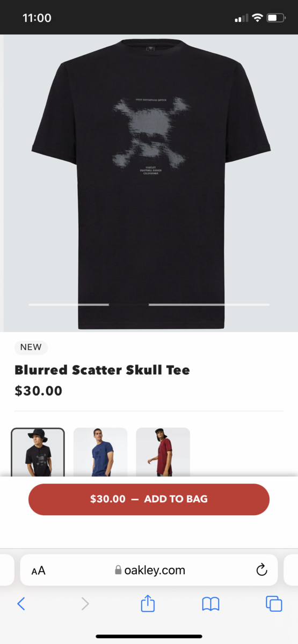Select the black tee color thumbnail

pyautogui.click(x=38, y=452)
